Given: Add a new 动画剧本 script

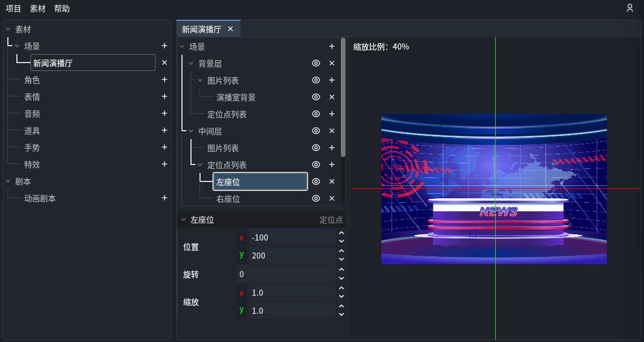Looking at the screenshot, I should click(x=165, y=198).
